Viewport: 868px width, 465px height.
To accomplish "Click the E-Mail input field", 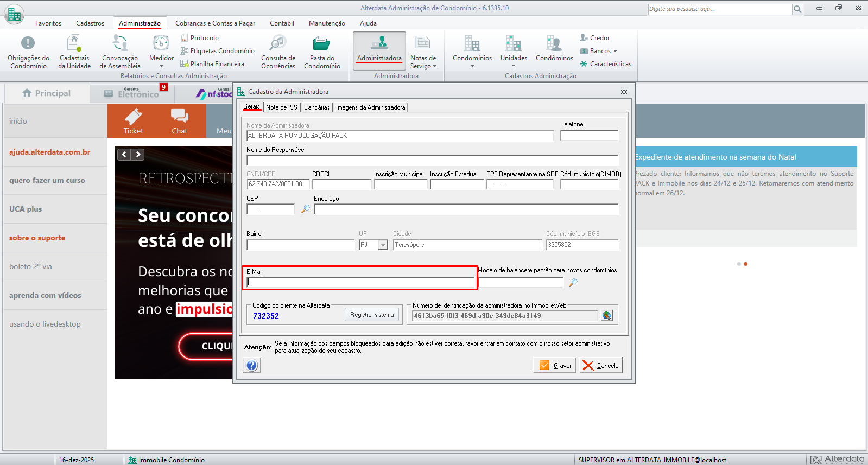I will [361, 282].
